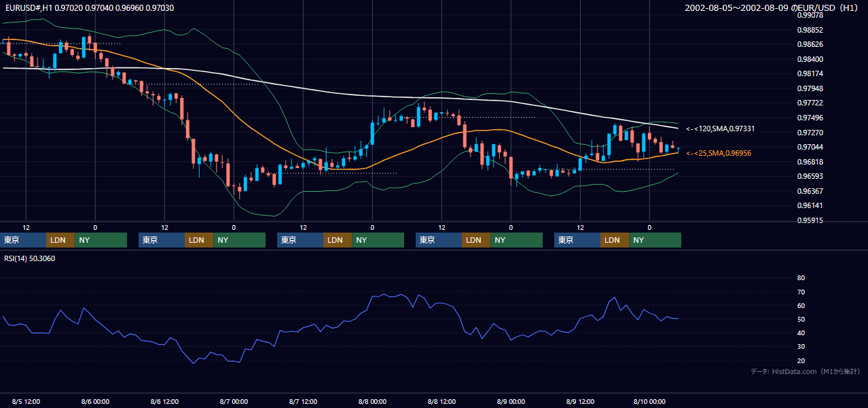
Task: Click the 120 SMA label 0.97331
Action: tap(721, 129)
